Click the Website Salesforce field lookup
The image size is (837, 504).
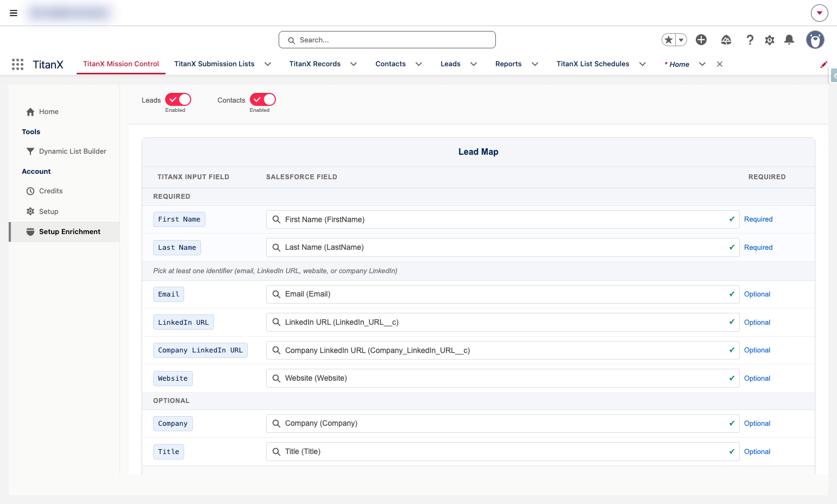502,379
